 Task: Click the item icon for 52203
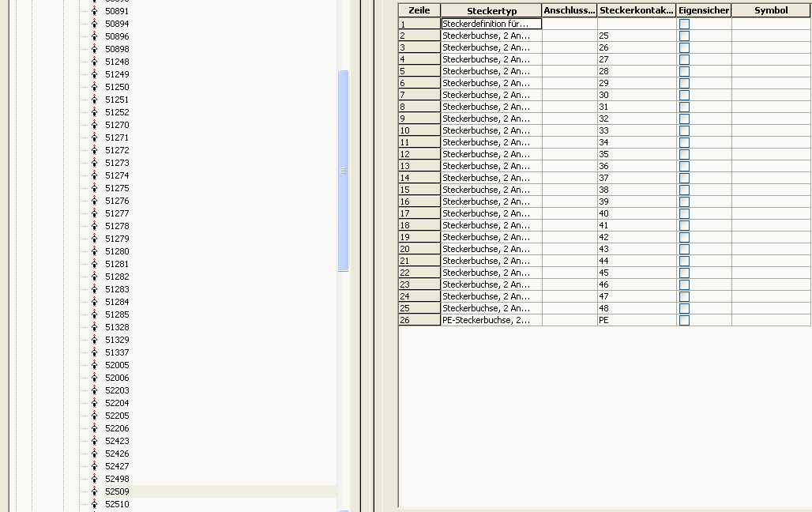[94, 390]
